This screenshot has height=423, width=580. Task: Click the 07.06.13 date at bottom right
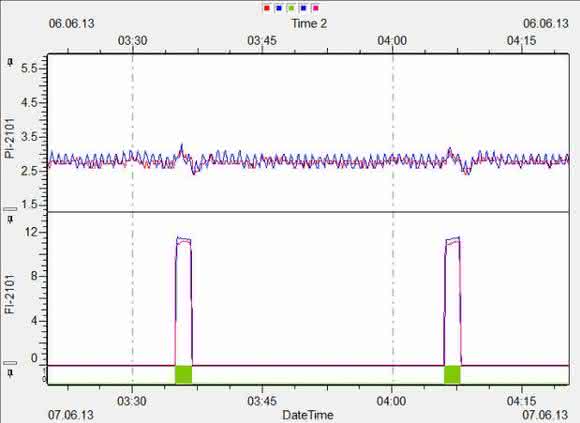tap(545, 415)
